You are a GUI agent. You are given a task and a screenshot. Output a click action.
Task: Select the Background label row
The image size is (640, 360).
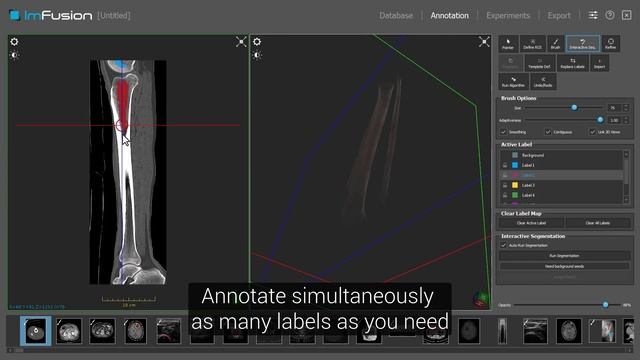click(562, 156)
